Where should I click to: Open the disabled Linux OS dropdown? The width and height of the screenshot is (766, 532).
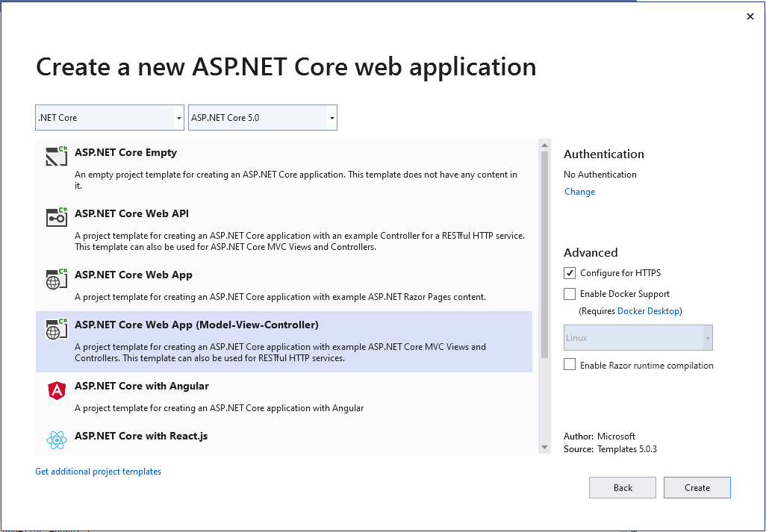pyautogui.click(x=638, y=338)
